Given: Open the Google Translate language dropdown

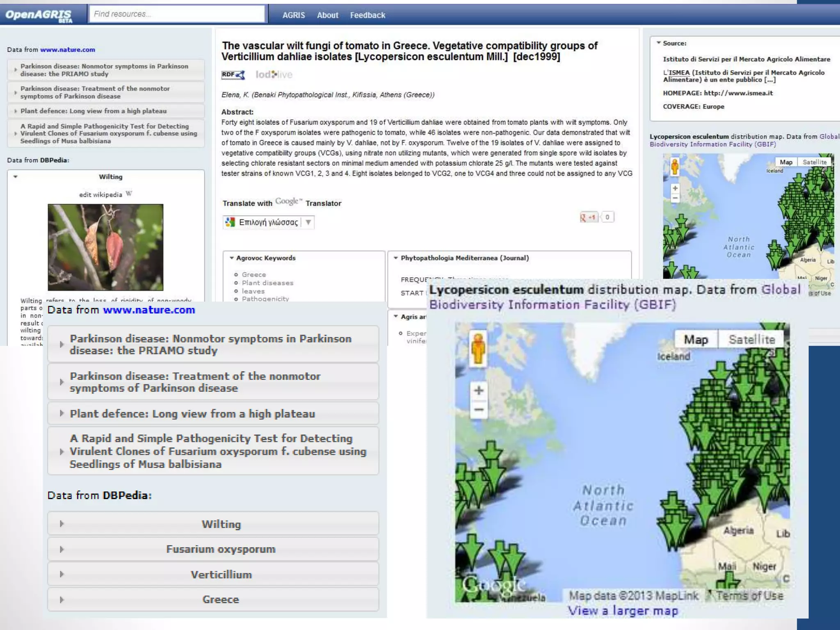Looking at the screenshot, I should (269, 222).
